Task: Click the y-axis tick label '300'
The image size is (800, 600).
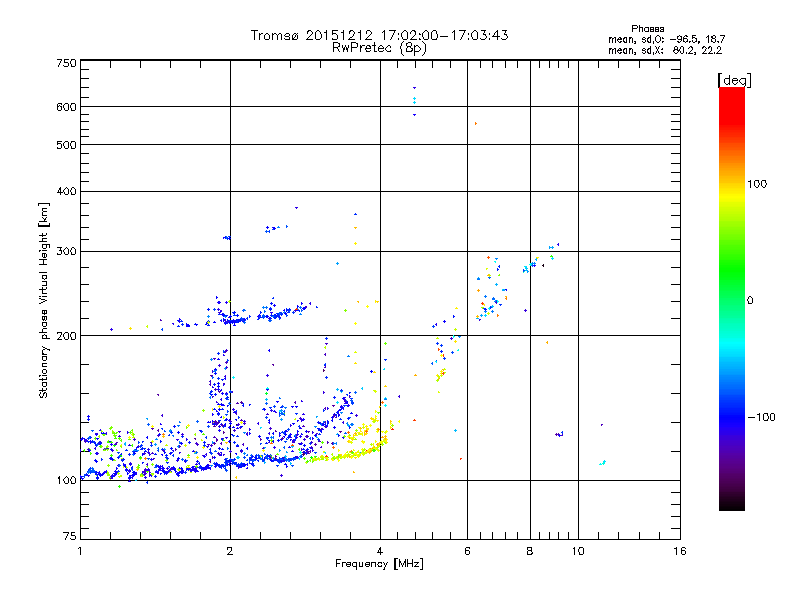Action: 66,251
